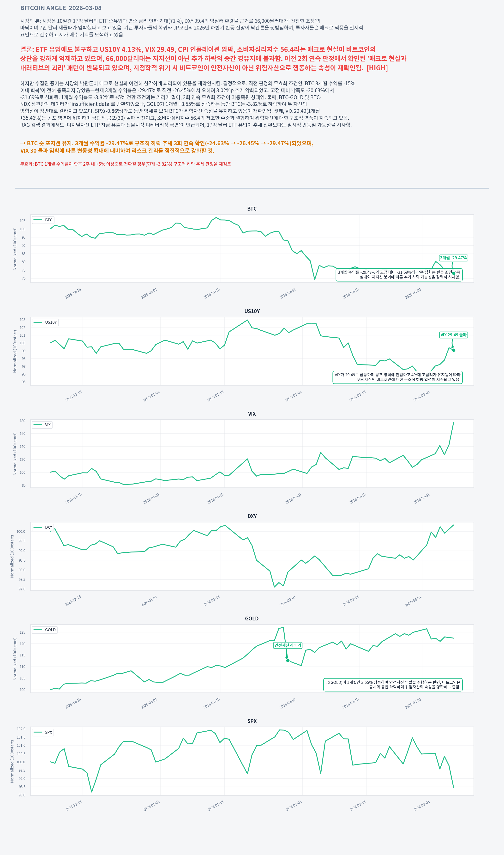This screenshot has height=855, width=504.
Task: Click the 2026-02-01 tick on SPX chart
Action: [x=294, y=806]
